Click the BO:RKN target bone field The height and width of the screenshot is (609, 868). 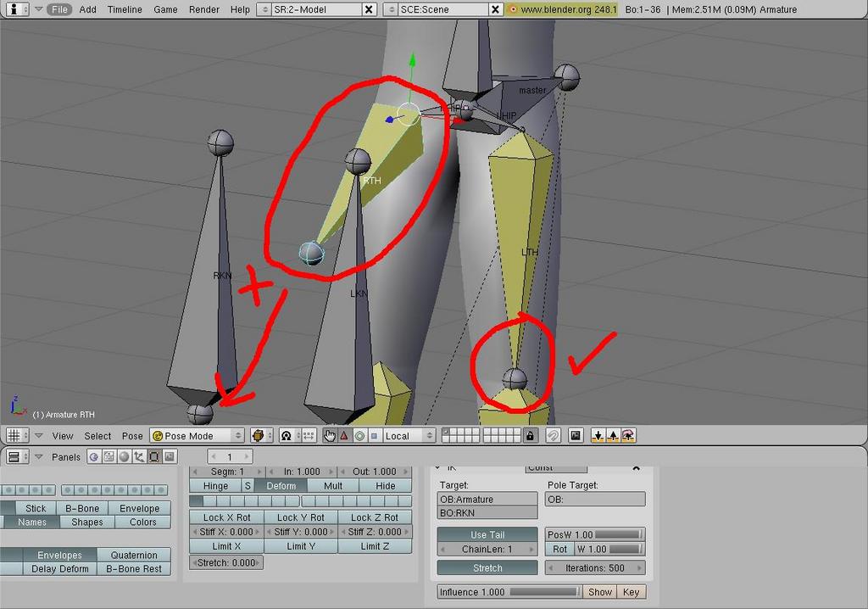(x=487, y=513)
